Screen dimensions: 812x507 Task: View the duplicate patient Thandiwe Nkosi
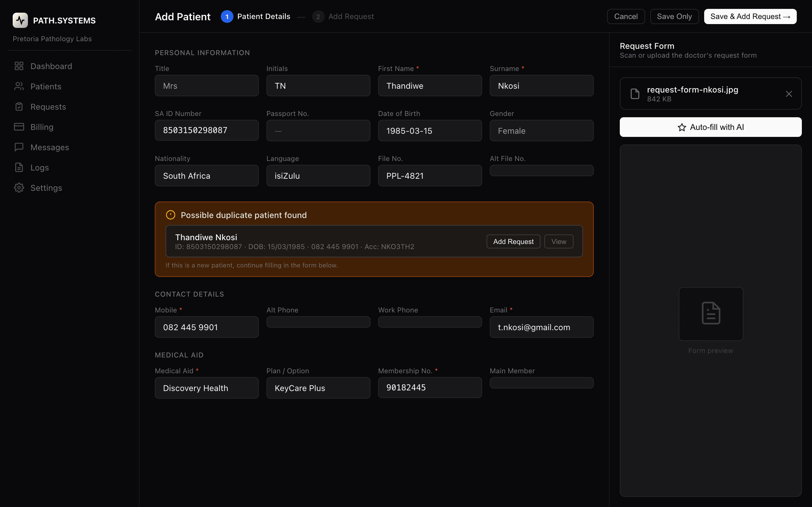[x=558, y=241]
